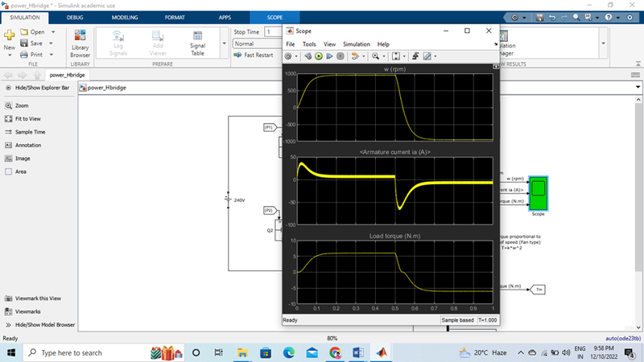Viewport: 644px width, 362px height.
Task: Open File Explorer from the taskbar
Action: tap(242, 352)
